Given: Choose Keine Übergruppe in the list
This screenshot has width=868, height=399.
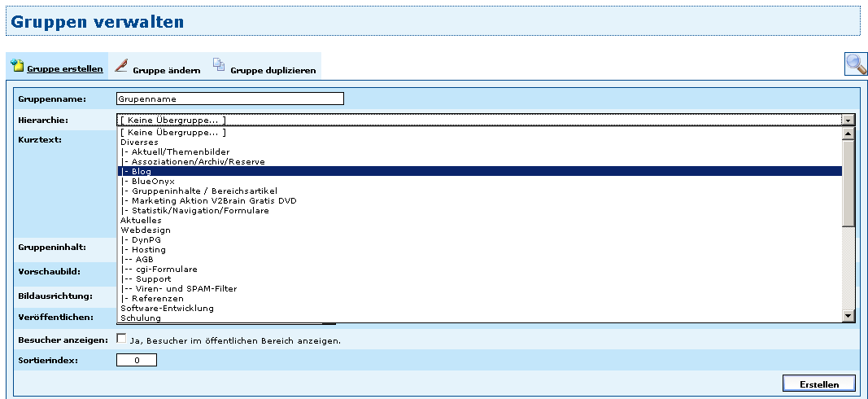Looking at the screenshot, I should pyautogui.click(x=172, y=133).
